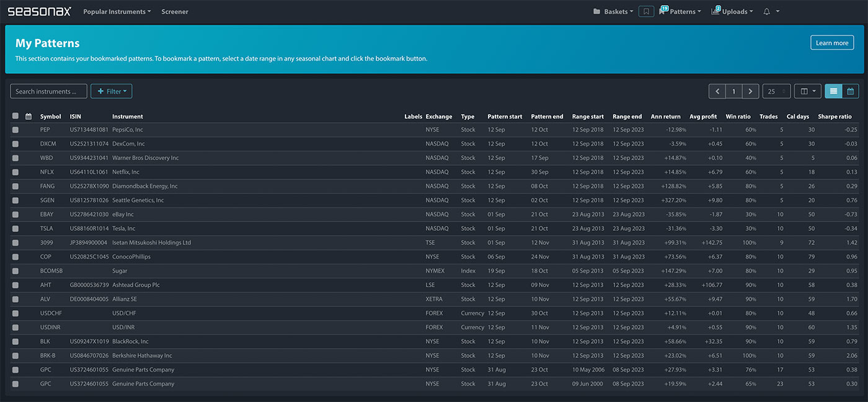Click the TSE exchange cell
868x402 pixels.
pyautogui.click(x=430, y=243)
